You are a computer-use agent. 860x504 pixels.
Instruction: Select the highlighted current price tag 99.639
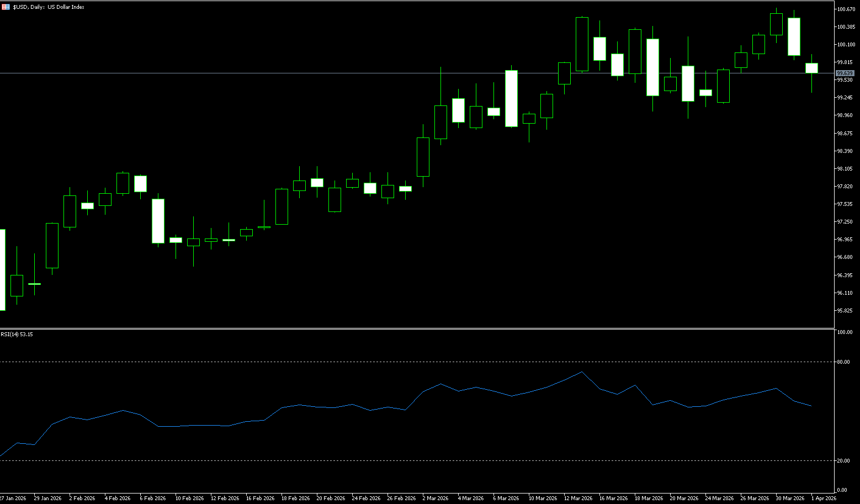845,73
